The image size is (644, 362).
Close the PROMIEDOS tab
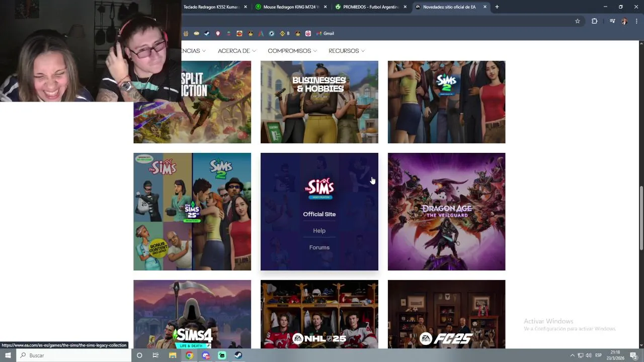pos(405,7)
